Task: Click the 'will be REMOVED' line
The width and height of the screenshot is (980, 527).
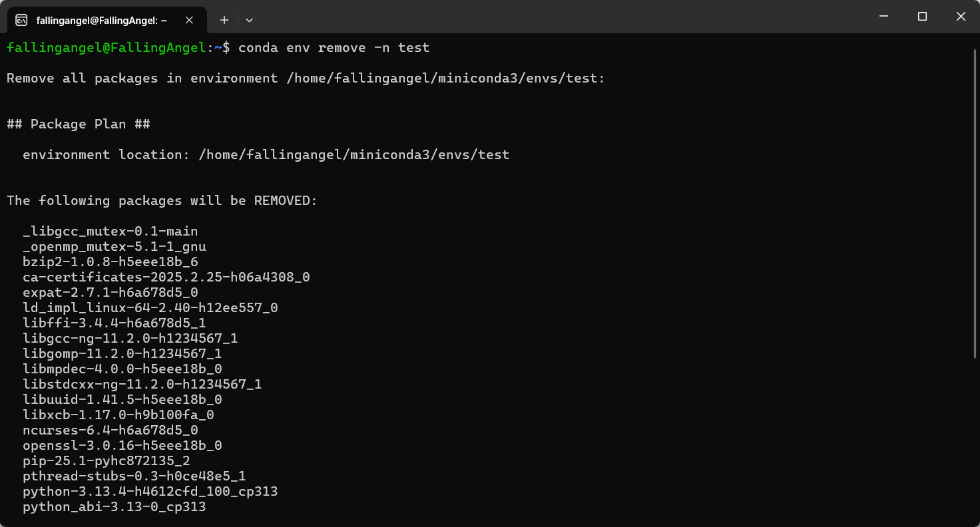Action: (162, 200)
